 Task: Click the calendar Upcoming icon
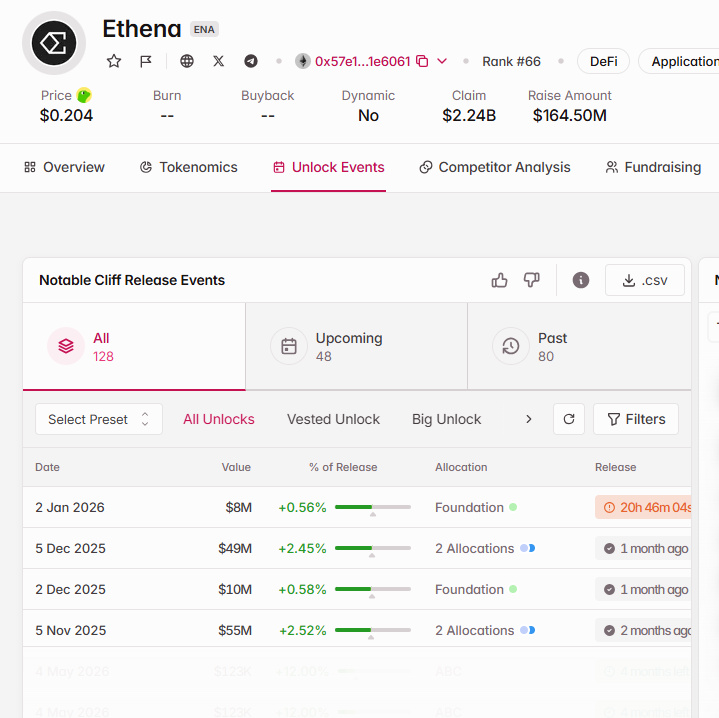[x=289, y=346]
